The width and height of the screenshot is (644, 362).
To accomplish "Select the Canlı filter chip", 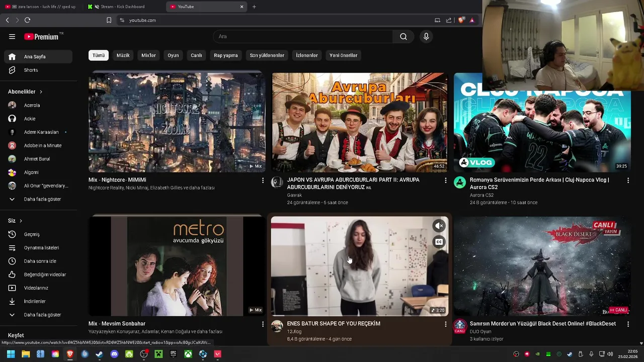I will pyautogui.click(x=196, y=55).
